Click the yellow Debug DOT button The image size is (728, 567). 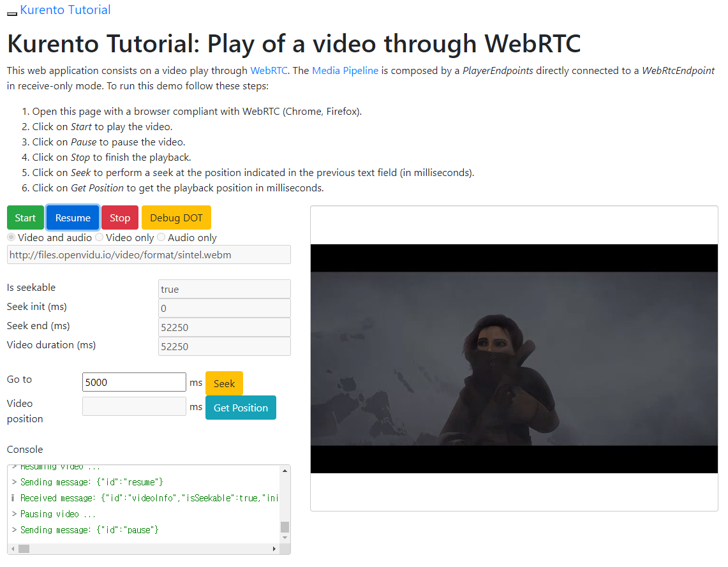tap(176, 217)
